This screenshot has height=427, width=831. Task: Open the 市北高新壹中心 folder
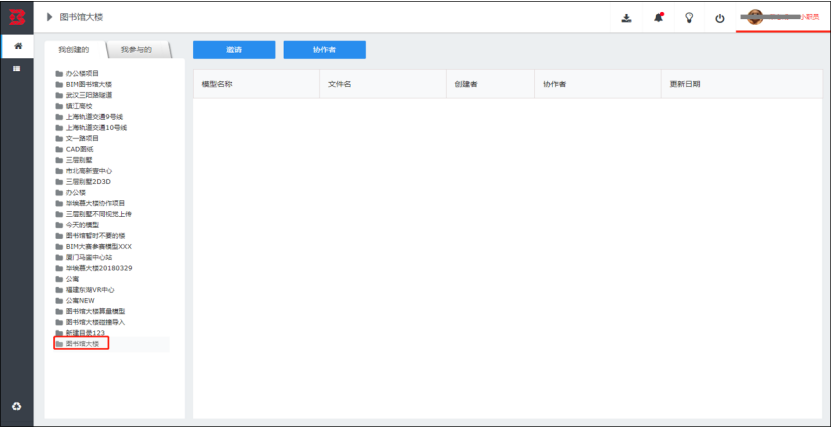[84, 171]
